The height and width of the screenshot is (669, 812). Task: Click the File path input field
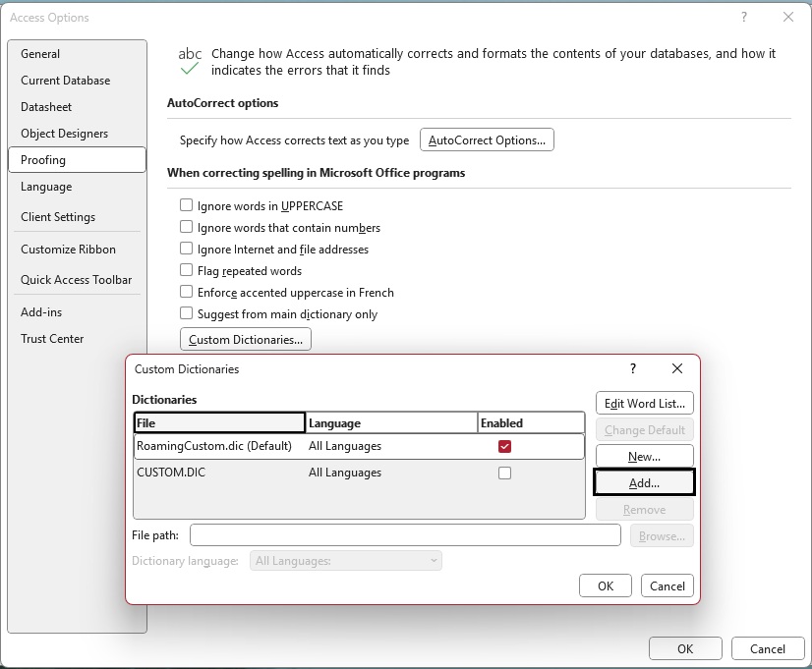(x=405, y=535)
